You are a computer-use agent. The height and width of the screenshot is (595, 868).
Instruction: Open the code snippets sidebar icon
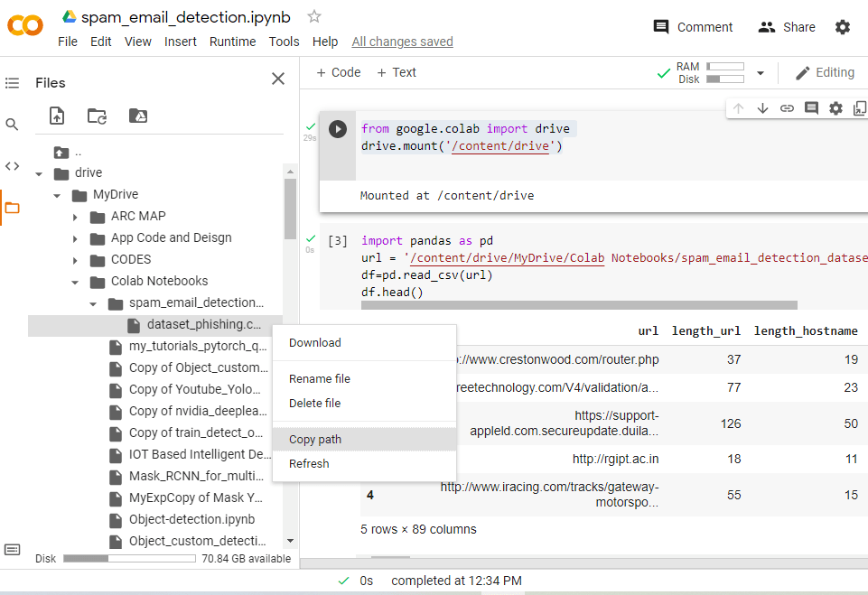[12, 165]
